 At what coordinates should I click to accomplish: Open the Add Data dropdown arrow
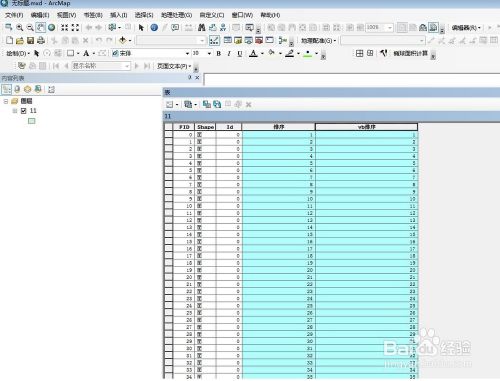(x=130, y=41)
